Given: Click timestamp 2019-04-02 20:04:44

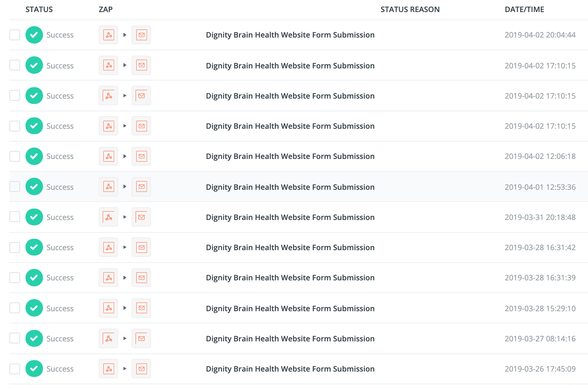Looking at the screenshot, I should (x=540, y=35).
